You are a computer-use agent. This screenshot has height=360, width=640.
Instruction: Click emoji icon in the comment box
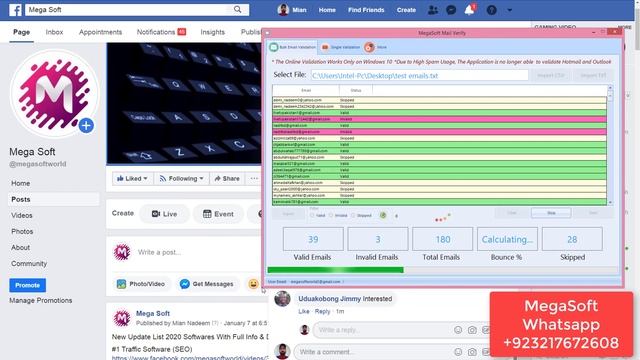click(x=458, y=352)
